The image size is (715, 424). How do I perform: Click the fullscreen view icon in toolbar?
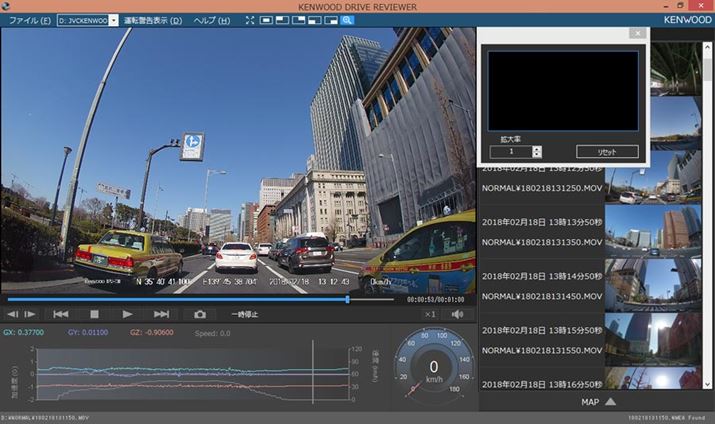(x=251, y=20)
